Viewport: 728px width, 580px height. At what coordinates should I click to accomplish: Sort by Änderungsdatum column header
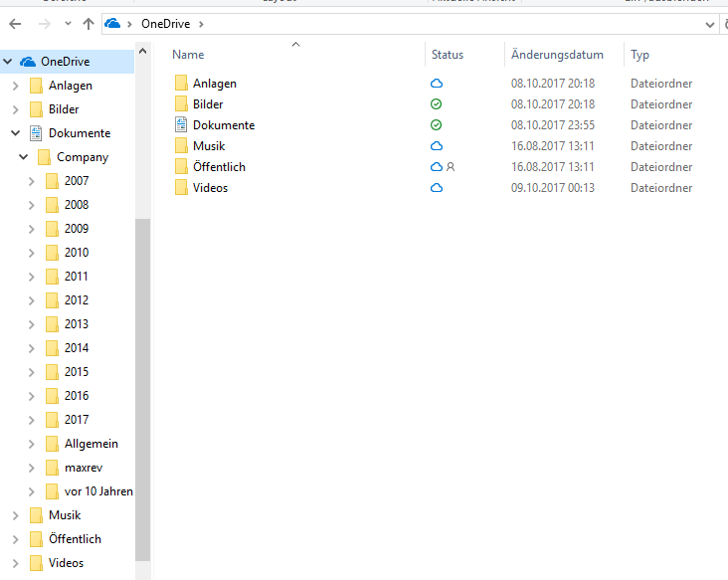[x=557, y=55]
